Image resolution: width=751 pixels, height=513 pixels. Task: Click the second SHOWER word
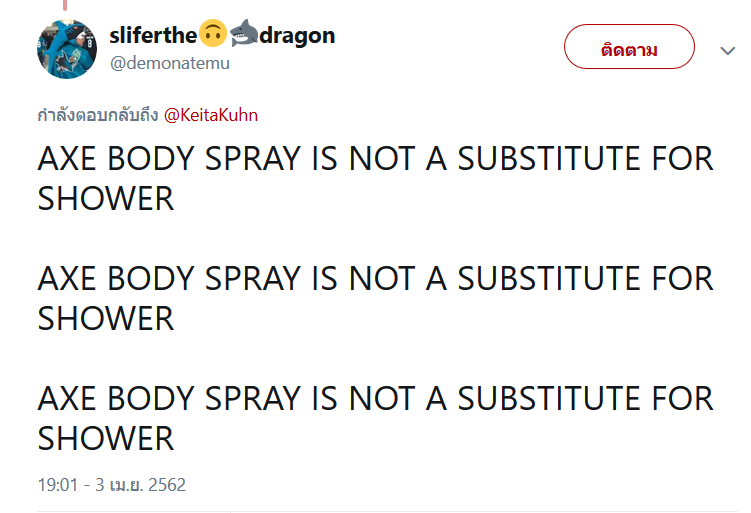106,319
